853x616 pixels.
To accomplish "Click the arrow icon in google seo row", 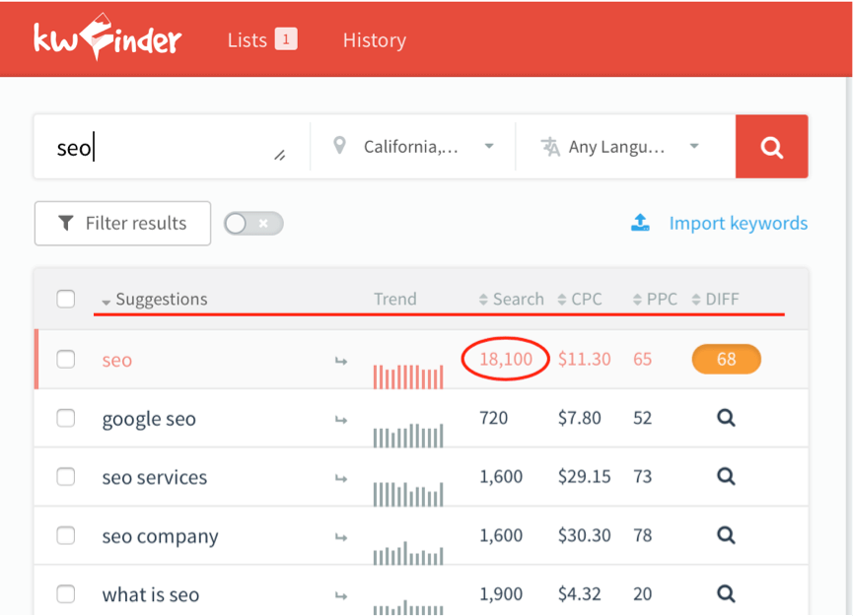I will (x=341, y=420).
